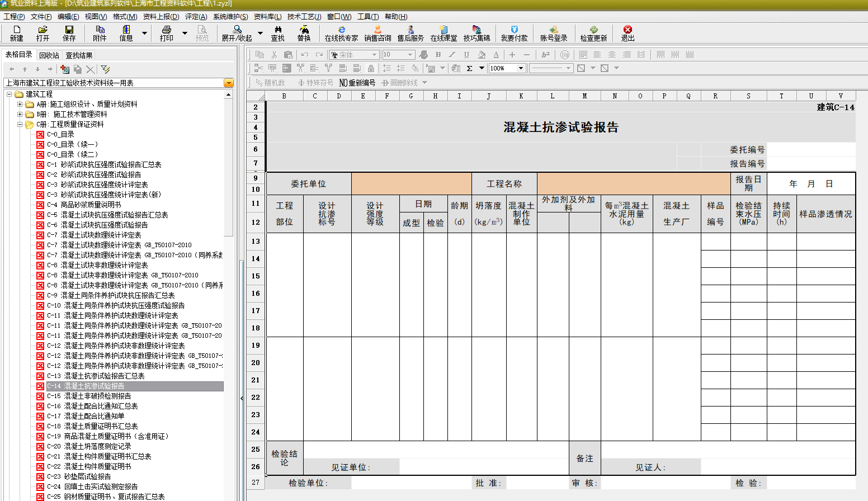The width and height of the screenshot is (868, 501).
Task: Click the 新建 (New) toolbar icon
Action: tap(17, 34)
